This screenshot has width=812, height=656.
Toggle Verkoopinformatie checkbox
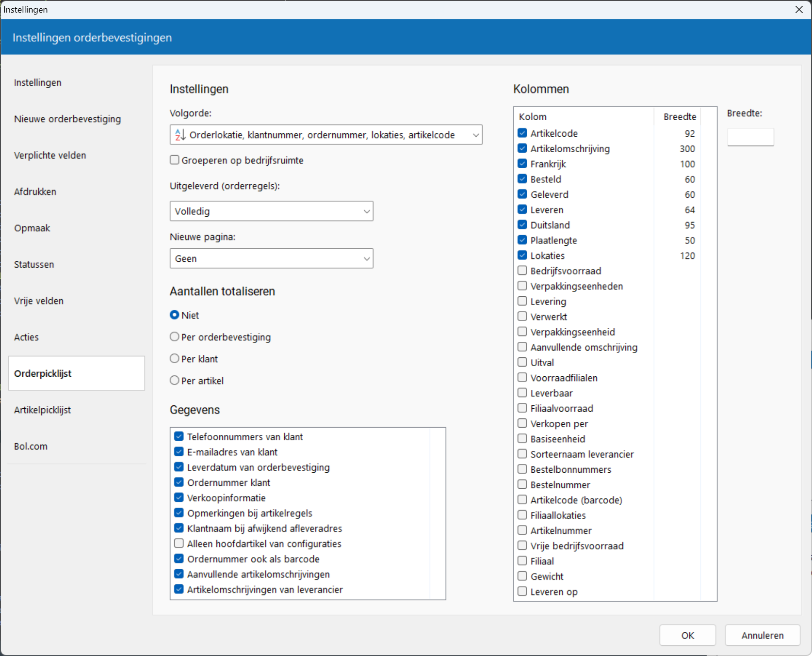[x=179, y=497]
